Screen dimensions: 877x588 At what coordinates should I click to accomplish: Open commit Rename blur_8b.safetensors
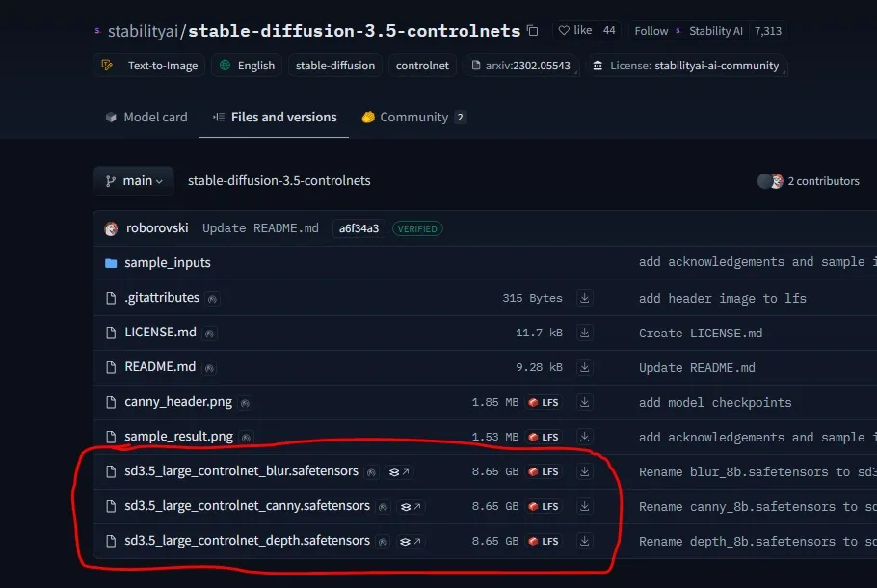(x=757, y=471)
